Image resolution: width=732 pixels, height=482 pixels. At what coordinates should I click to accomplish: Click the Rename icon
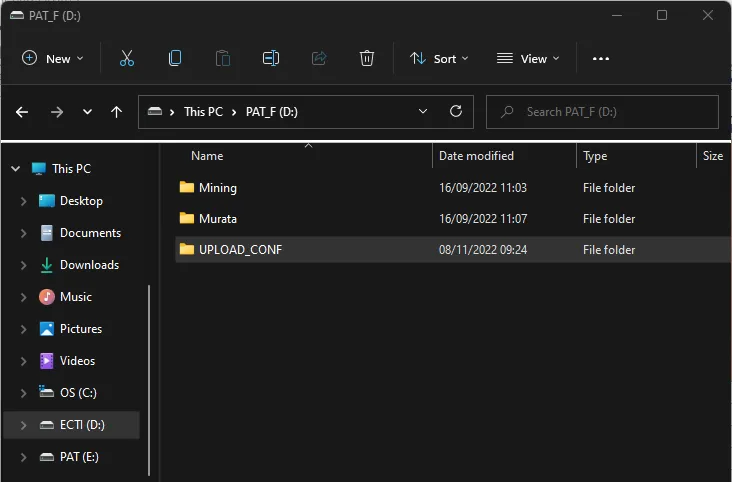point(271,58)
